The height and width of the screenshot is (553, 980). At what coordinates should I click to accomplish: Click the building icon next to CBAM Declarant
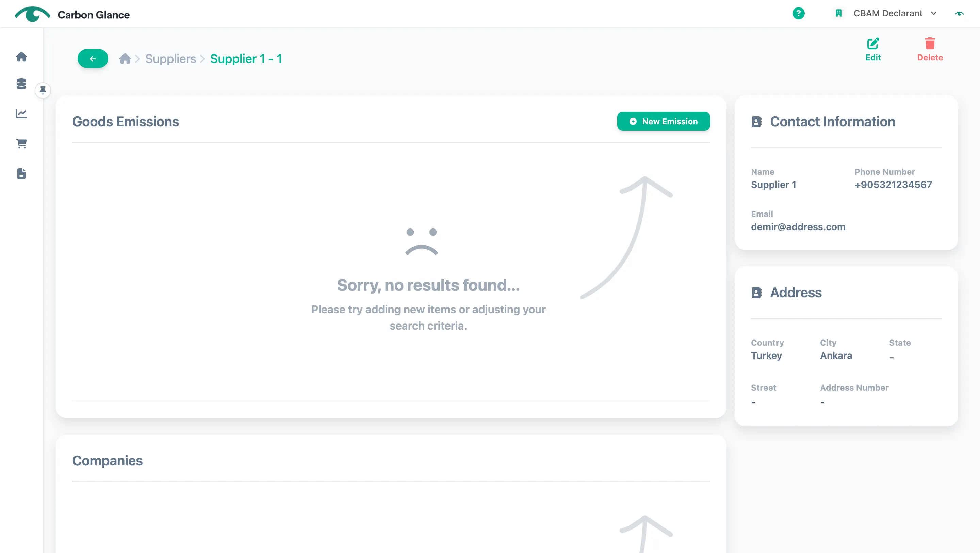838,13
